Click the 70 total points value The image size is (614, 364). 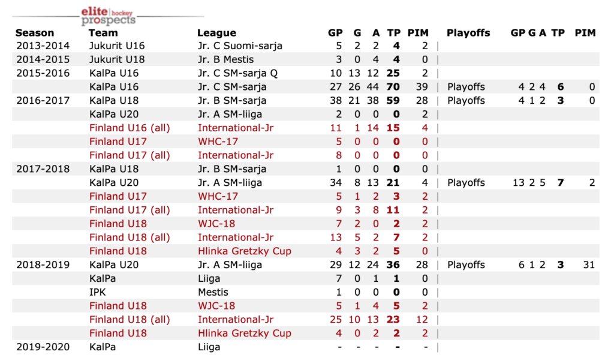(x=393, y=87)
